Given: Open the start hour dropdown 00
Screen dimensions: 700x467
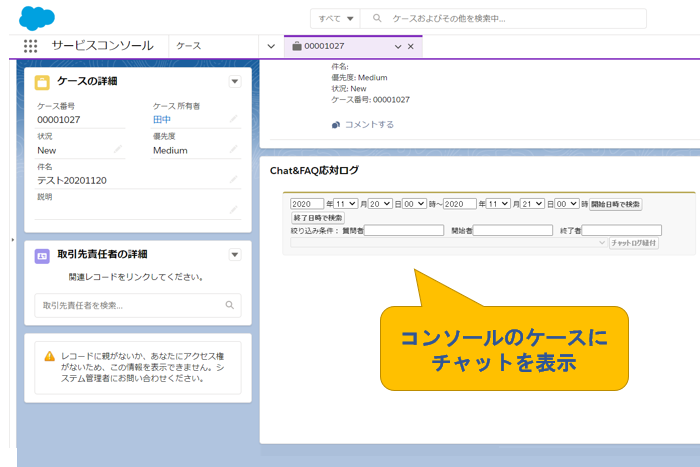Looking at the screenshot, I should [x=415, y=204].
